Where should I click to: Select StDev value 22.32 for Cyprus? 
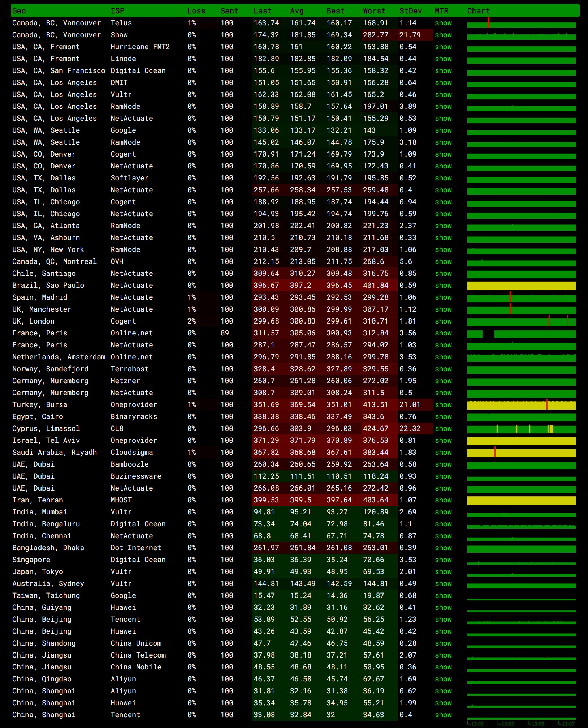[410, 428]
